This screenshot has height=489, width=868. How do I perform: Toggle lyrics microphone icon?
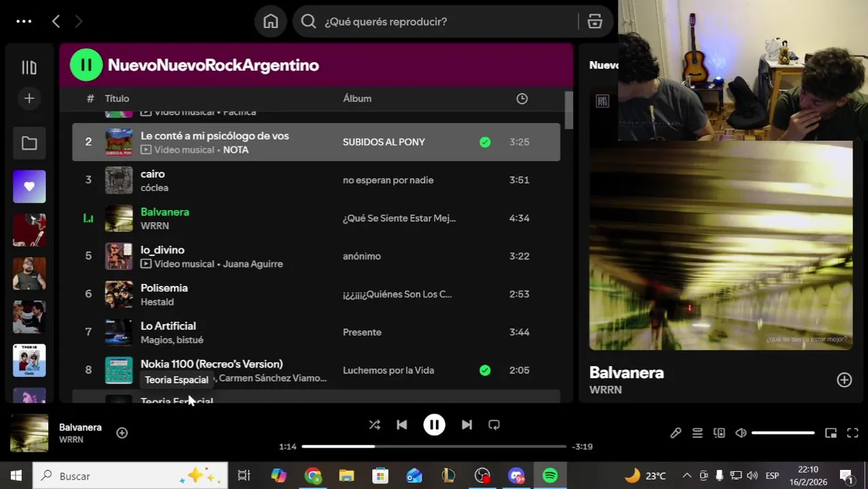[x=676, y=433]
